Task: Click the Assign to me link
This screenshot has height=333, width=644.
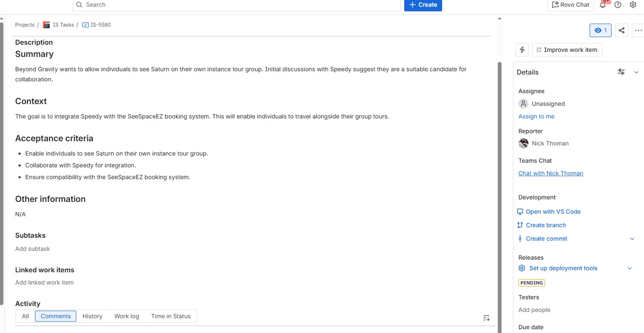Action: point(536,116)
